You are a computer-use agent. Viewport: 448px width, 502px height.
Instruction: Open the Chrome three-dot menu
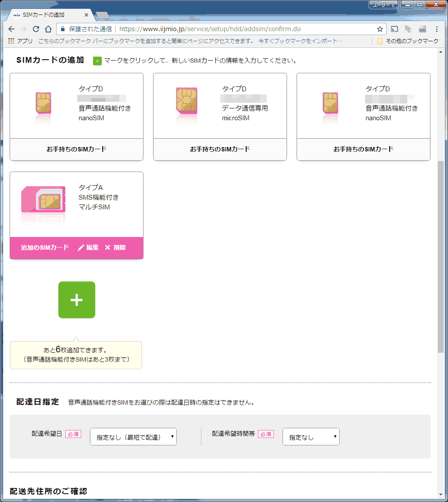(x=437, y=29)
